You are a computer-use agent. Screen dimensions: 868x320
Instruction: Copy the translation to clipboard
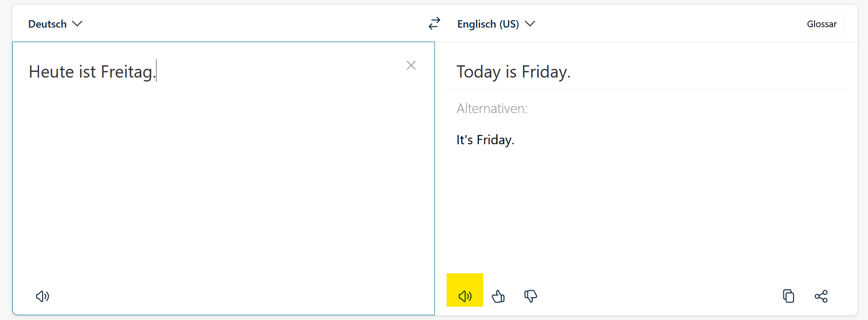pos(788,296)
